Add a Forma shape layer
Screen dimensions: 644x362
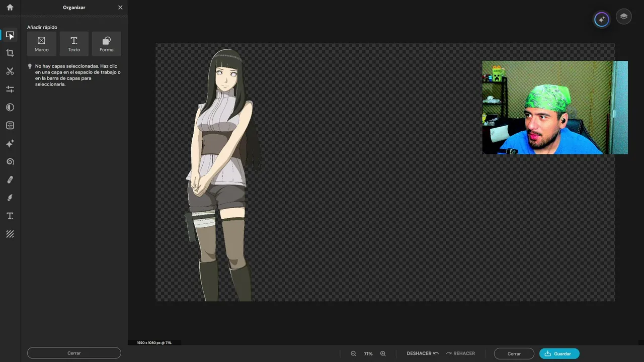[x=107, y=44]
